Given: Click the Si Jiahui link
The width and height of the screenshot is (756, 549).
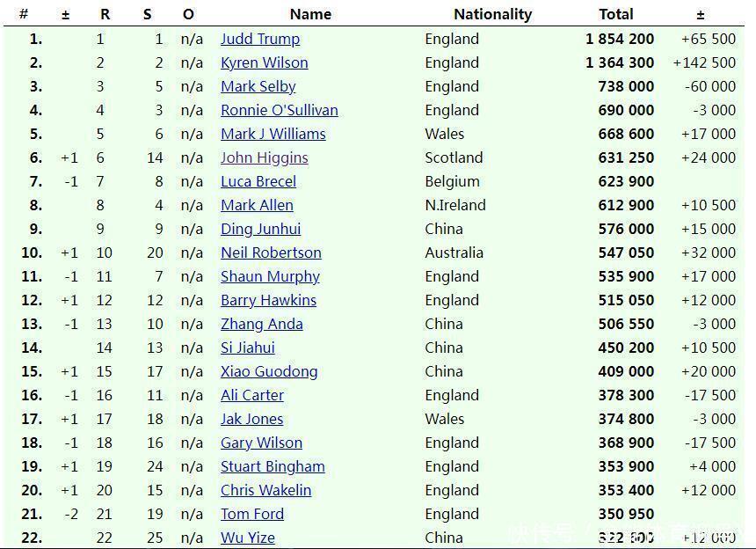Looking at the screenshot, I should tap(248, 348).
